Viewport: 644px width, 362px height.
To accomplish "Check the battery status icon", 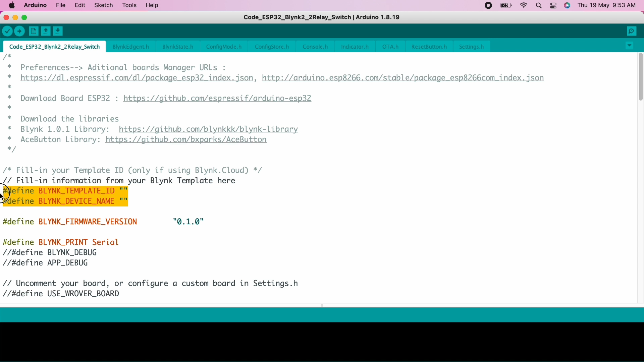I will 506,6.
